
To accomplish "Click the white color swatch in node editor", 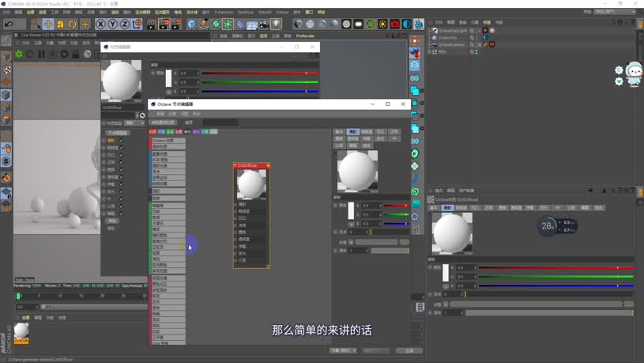I will (x=351, y=211).
